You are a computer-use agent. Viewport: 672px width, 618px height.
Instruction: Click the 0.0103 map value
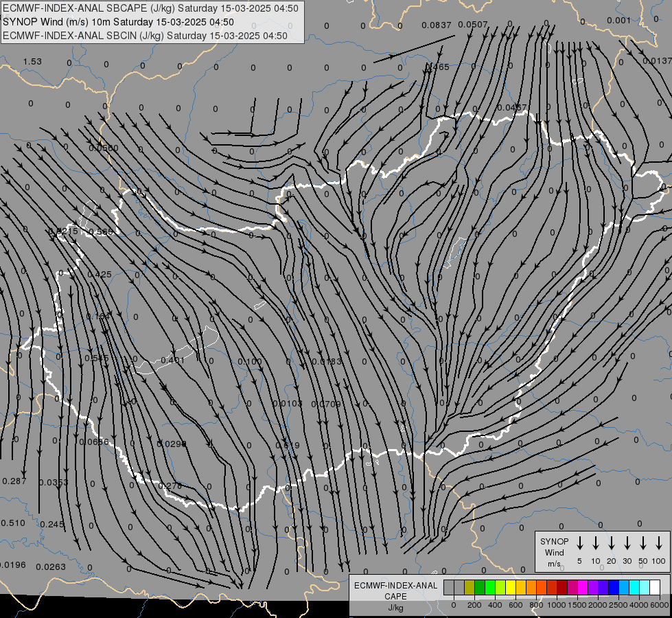pos(287,404)
